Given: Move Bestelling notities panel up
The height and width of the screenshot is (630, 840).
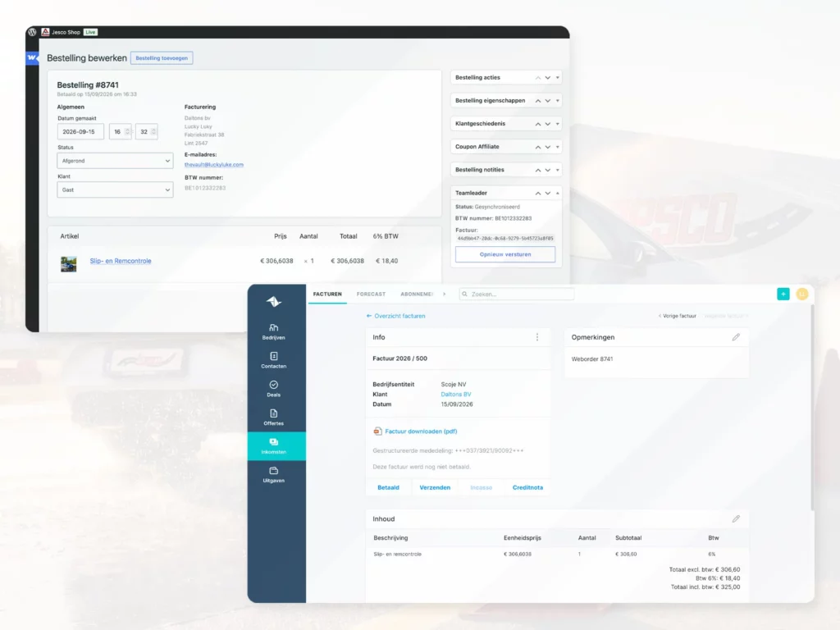Looking at the screenshot, I should [x=538, y=170].
